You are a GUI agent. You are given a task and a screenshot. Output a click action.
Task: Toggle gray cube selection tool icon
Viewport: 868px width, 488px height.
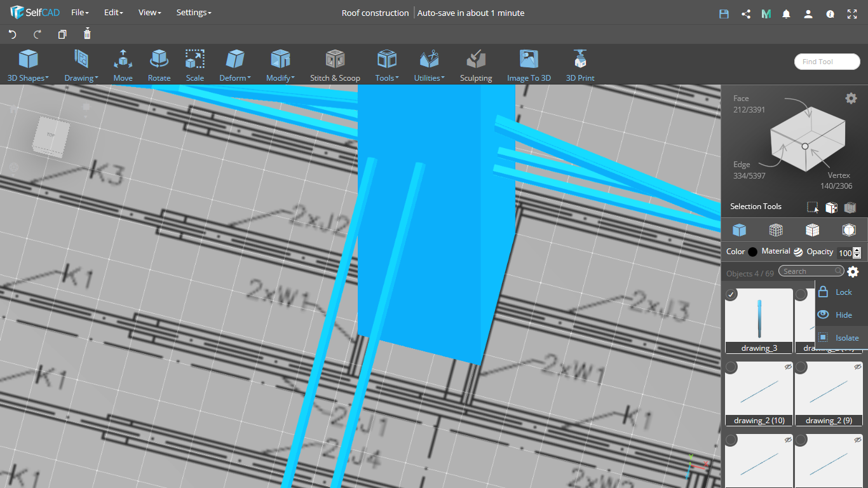pyautogui.click(x=850, y=207)
